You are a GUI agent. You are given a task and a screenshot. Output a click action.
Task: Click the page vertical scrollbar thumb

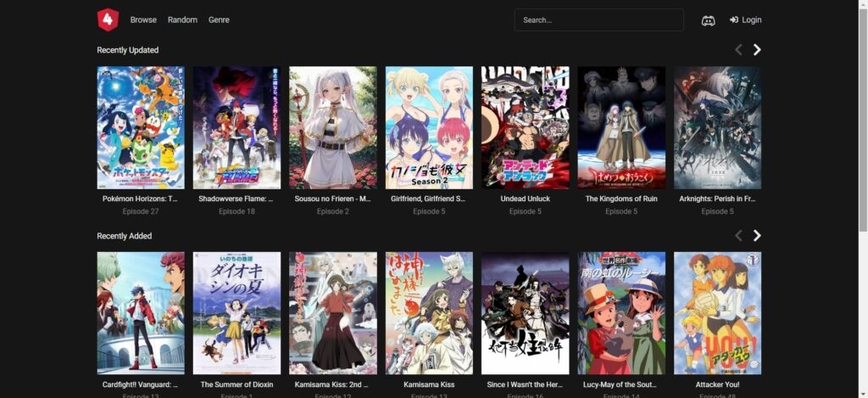pos(863,119)
